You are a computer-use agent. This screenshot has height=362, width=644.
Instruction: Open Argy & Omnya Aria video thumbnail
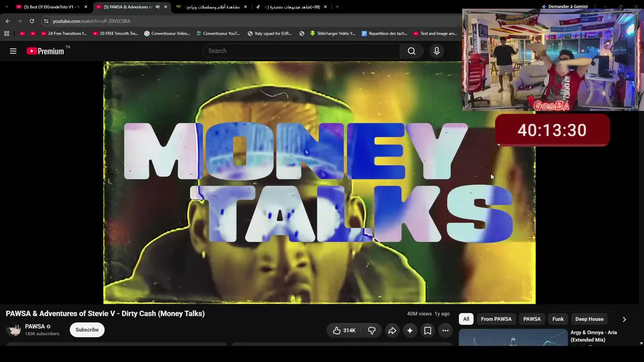[513, 338]
